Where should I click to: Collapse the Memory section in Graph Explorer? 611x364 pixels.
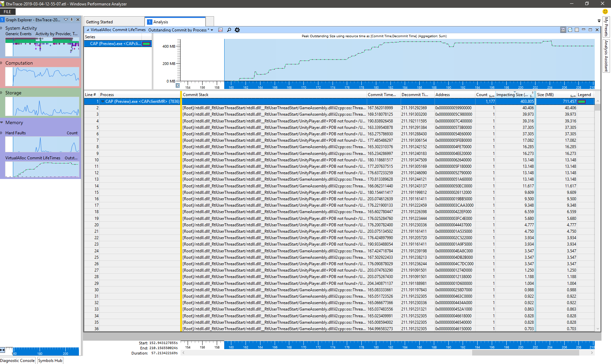click(x=2, y=122)
